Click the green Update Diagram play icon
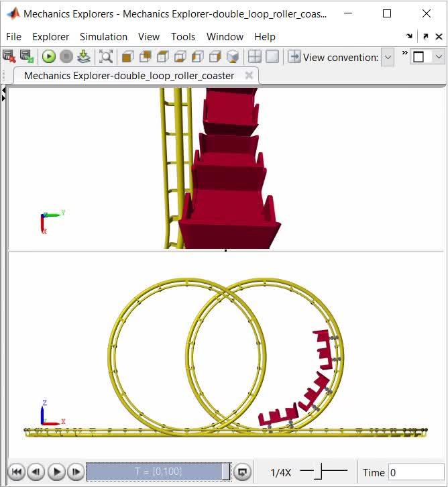The image size is (448, 487). pyautogui.click(x=49, y=57)
